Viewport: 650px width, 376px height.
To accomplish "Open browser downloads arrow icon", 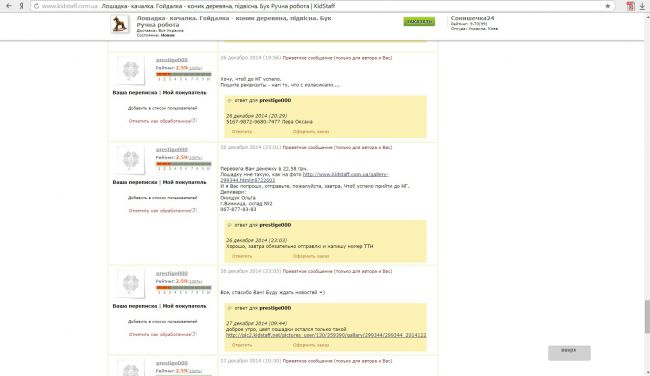I will point(642,6).
